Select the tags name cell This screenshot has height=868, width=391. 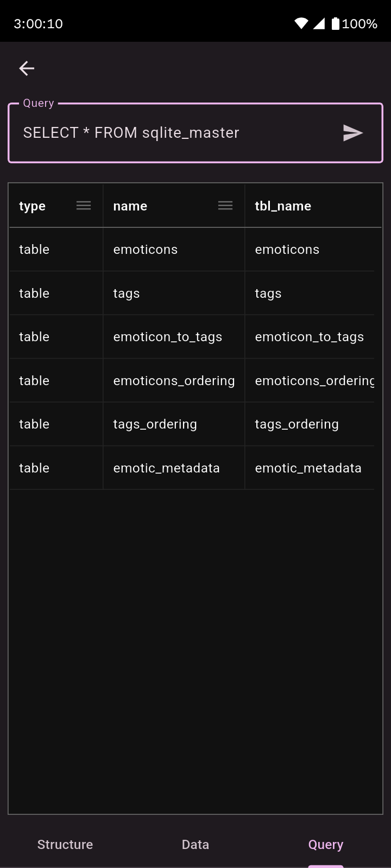(127, 293)
